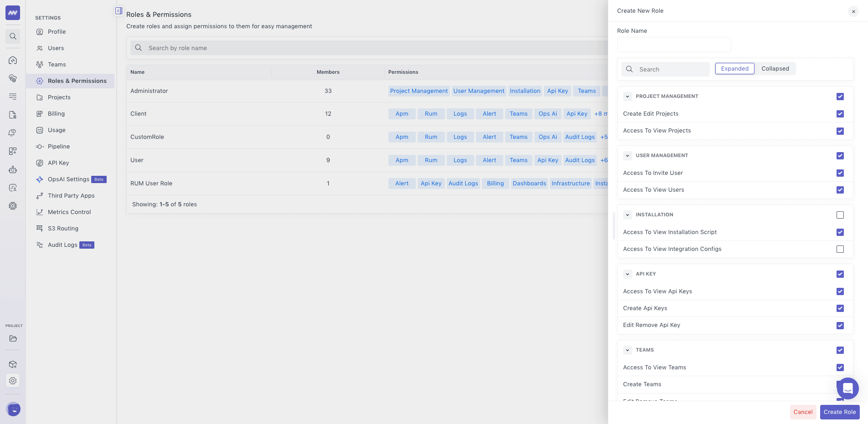This screenshot has height=424, width=868.
Task: Click the Middleware logo icon
Action: pyautogui.click(x=13, y=13)
